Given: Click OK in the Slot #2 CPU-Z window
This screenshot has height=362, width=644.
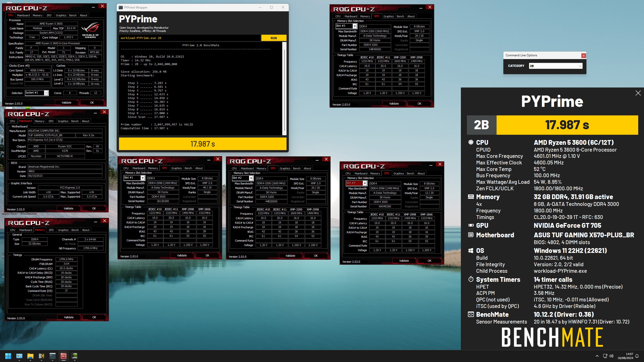Looking at the screenshot, I should [x=316, y=256].
